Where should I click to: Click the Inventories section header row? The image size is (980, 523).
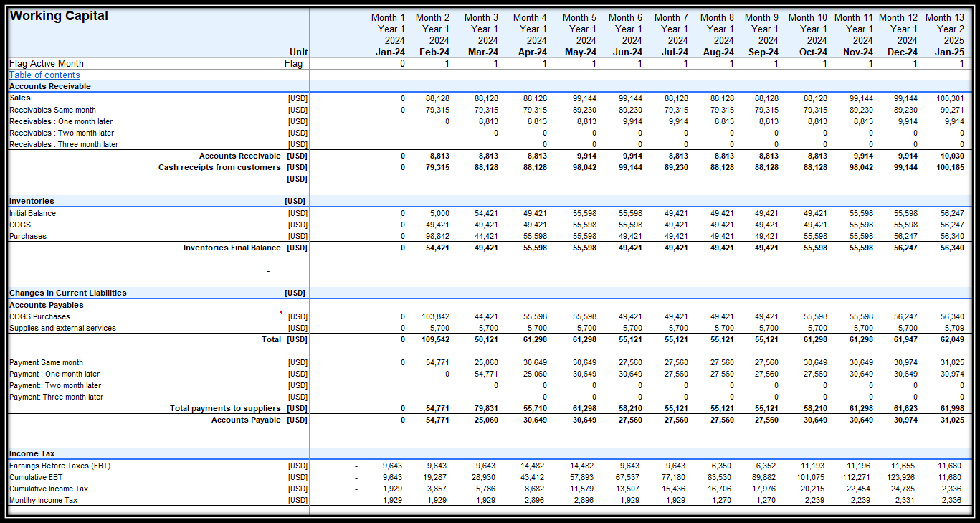pyautogui.click(x=32, y=202)
